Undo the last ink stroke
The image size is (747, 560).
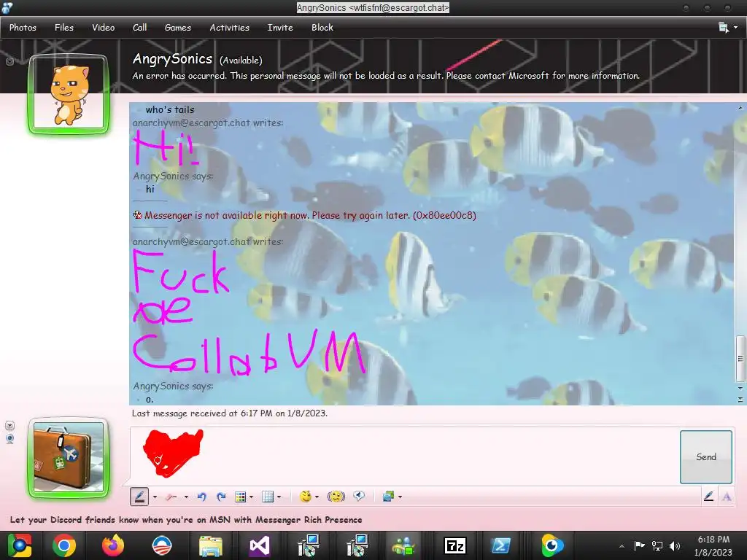pyautogui.click(x=201, y=497)
